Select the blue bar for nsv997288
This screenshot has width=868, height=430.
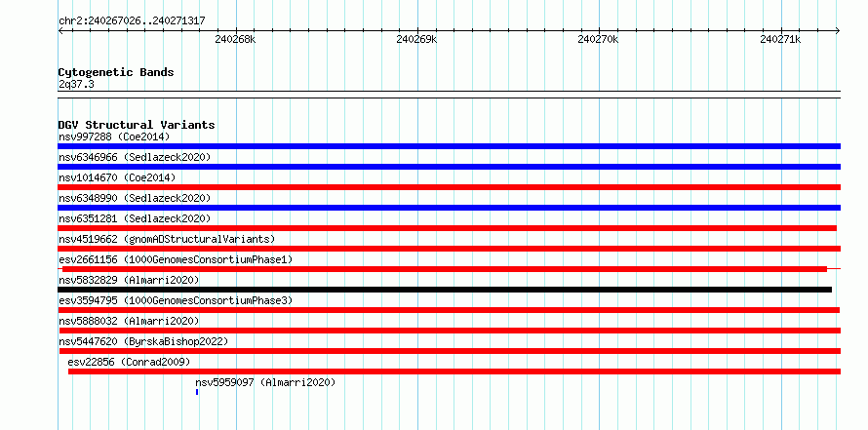449,146
